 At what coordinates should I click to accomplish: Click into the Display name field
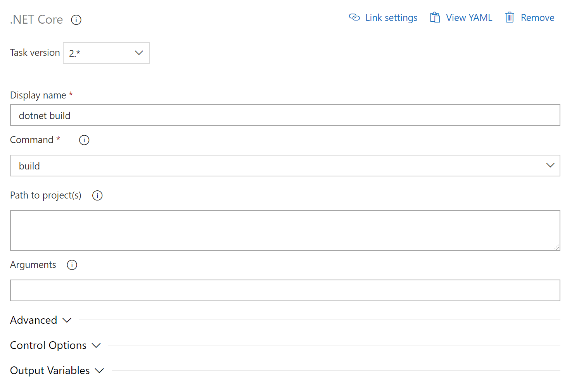tap(285, 116)
